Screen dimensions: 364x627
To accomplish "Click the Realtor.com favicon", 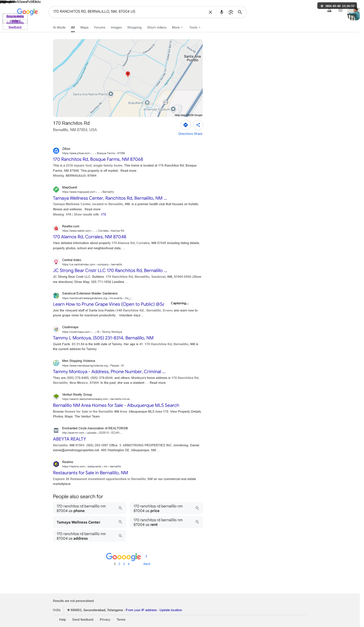I will tap(56, 228).
